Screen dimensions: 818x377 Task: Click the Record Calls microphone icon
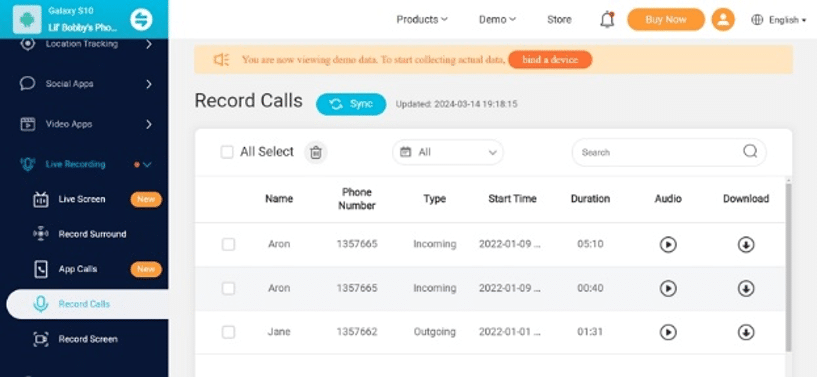(41, 304)
